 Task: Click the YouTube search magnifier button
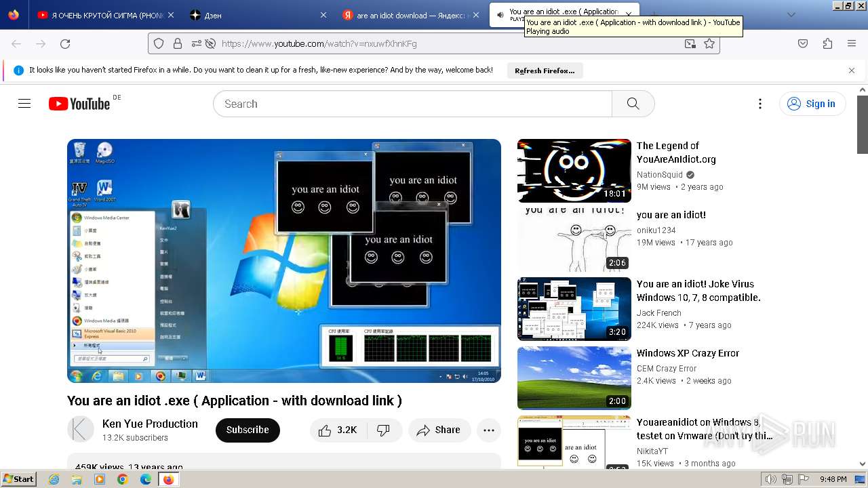(x=633, y=104)
